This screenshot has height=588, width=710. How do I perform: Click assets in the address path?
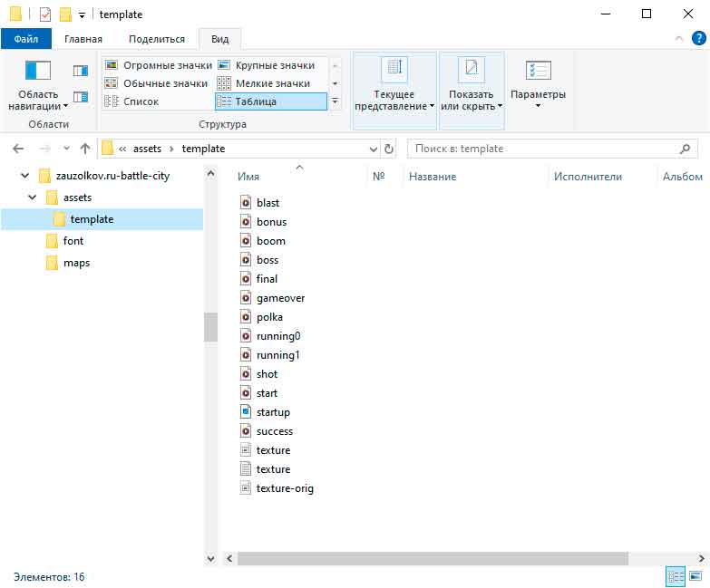[147, 149]
